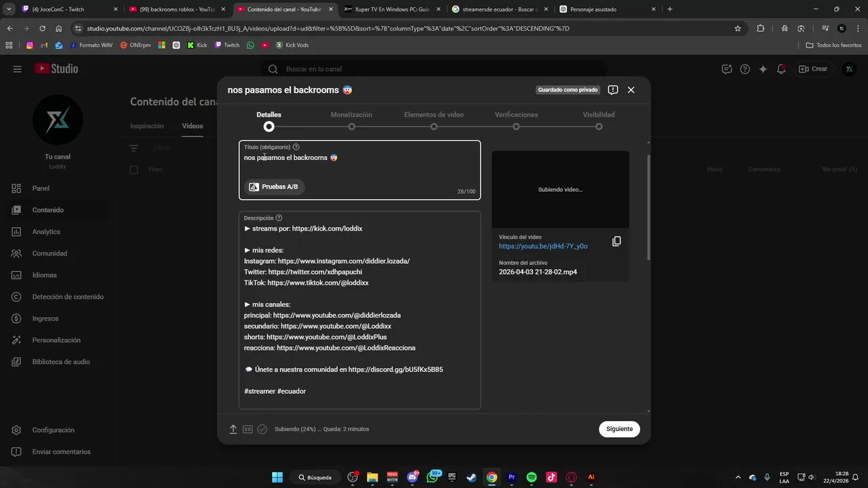
Task: Open Enviar comentarios in the sidebar
Action: [x=56, y=452]
